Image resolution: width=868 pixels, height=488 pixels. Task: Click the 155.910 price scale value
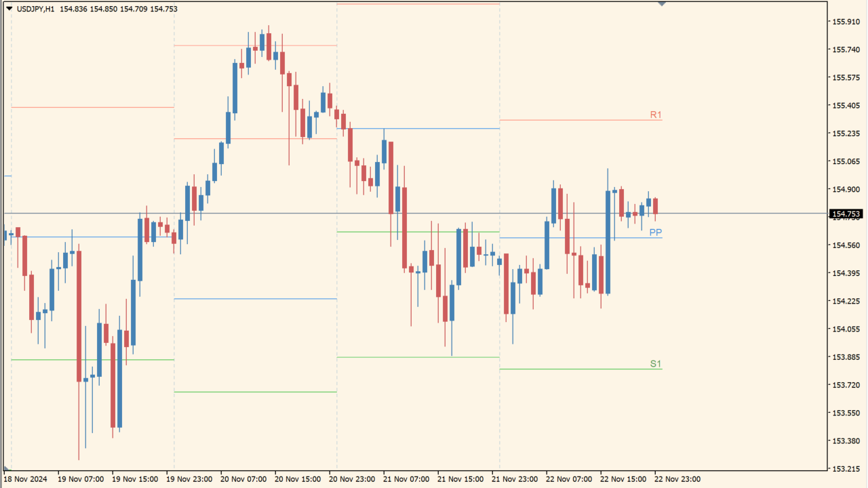click(846, 22)
